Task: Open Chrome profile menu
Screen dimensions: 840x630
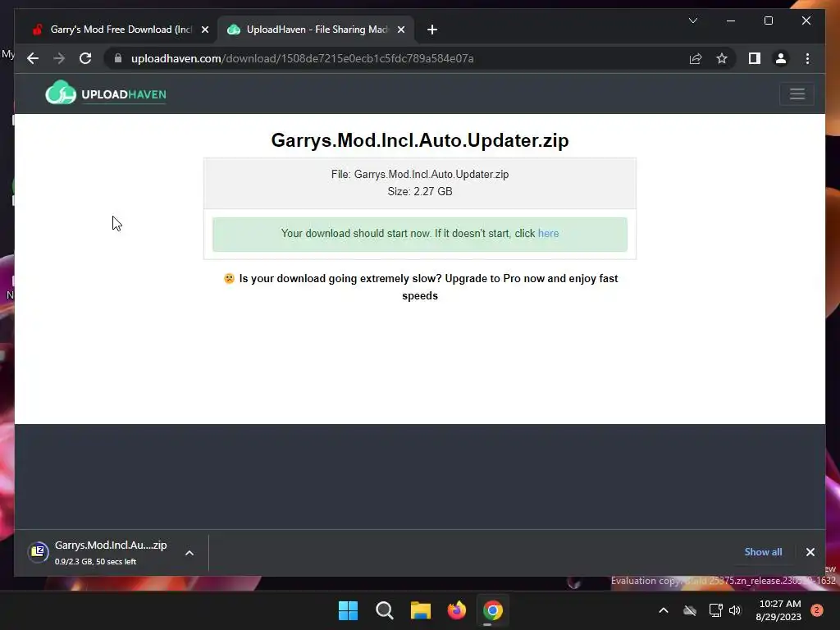Action: click(781, 58)
